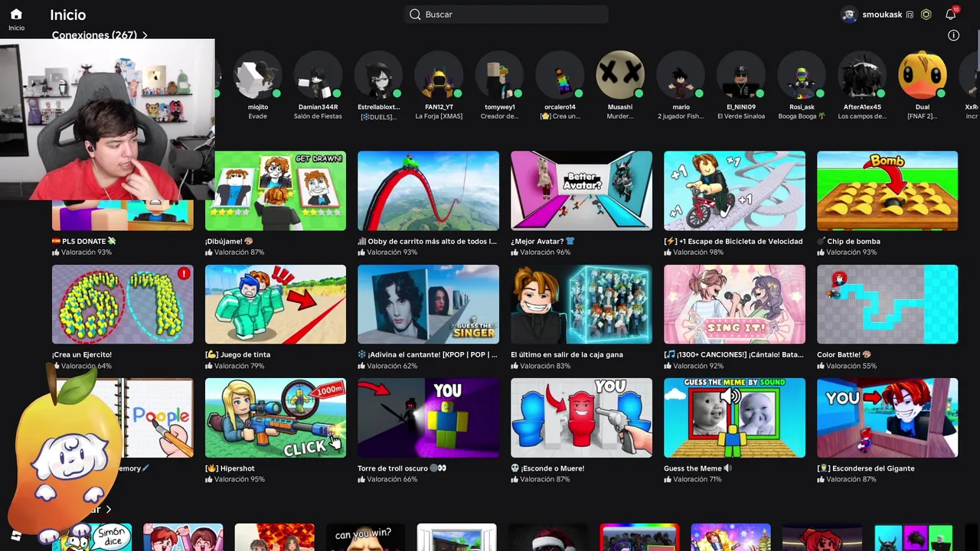
Task: Open the Color Battle! thumbnail
Action: coord(887,305)
